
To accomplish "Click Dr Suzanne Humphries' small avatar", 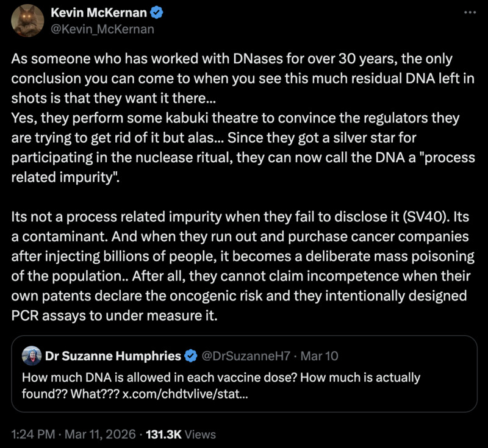I will tap(32, 355).
